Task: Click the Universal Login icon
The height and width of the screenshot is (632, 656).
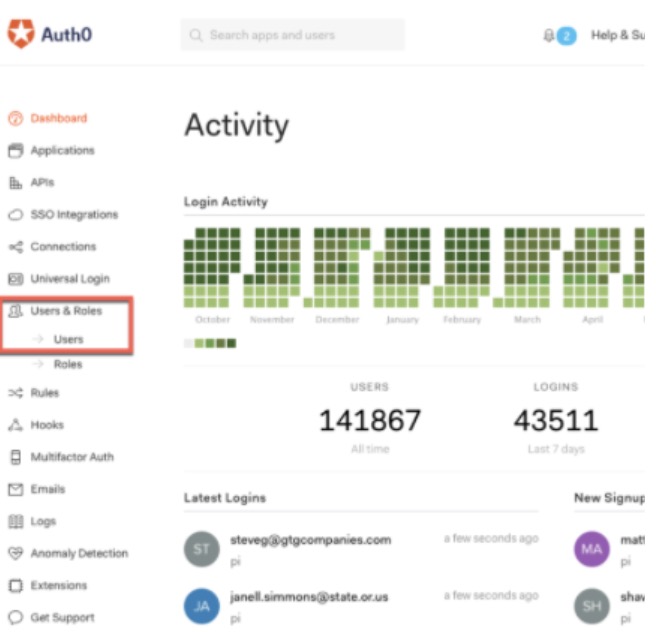Action: [x=15, y=279]
